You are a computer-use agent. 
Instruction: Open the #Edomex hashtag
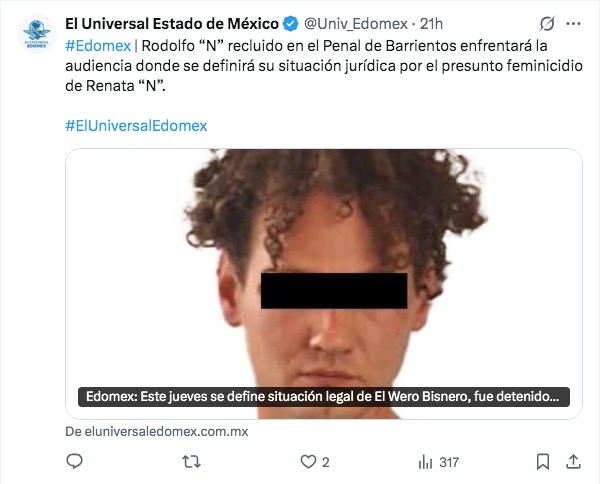click(98, 46)
